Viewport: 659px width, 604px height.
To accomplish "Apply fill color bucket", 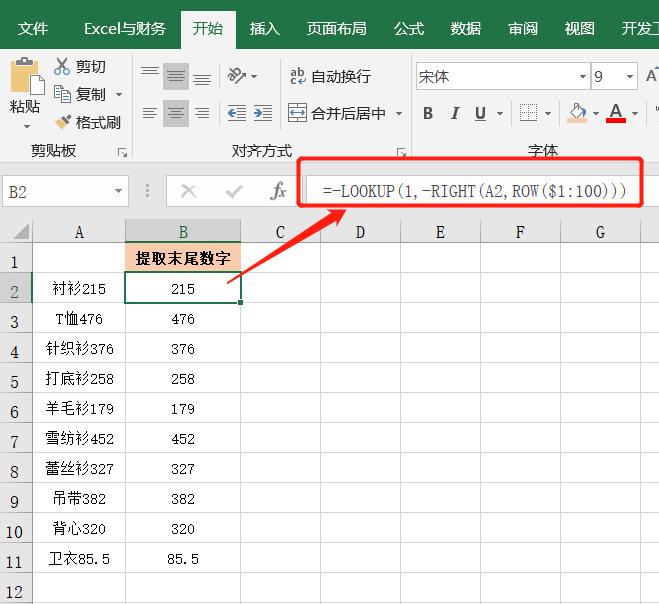I will point(577,113).
